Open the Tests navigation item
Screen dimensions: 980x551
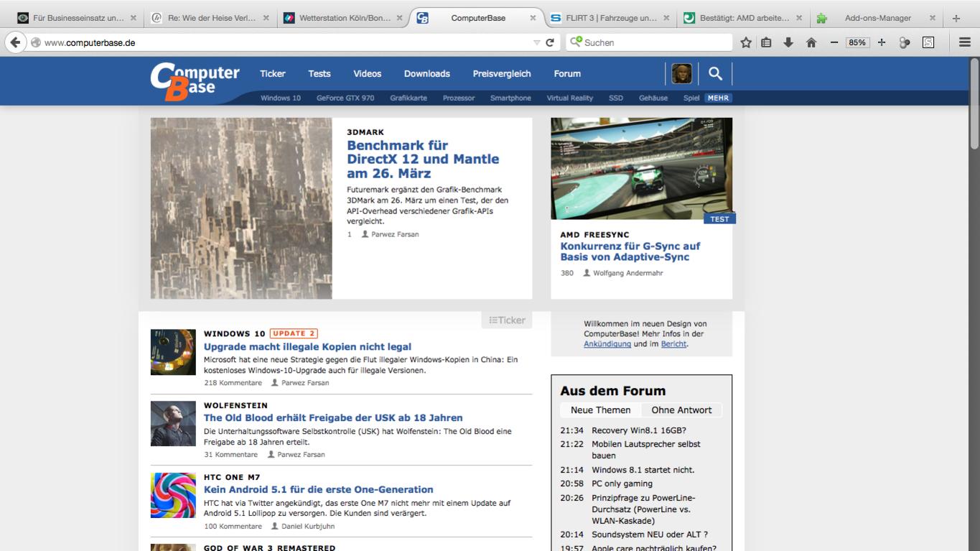tap(319, 73)
